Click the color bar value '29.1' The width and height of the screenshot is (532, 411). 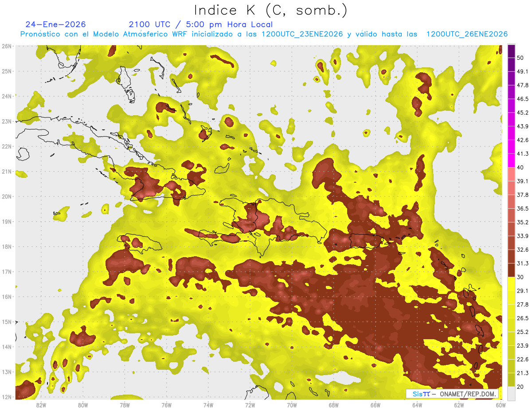point(522,291)
